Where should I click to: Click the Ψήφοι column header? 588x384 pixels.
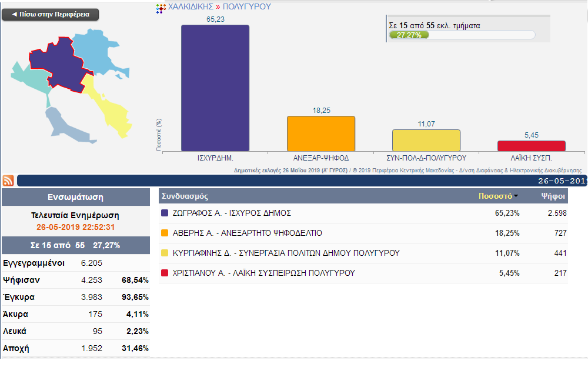click(553, 196)
